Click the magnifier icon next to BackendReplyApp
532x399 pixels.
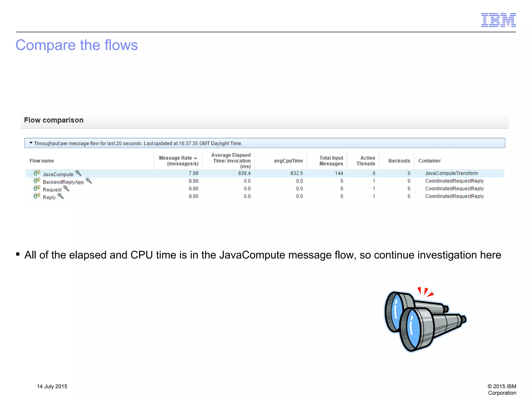[89, 180]
